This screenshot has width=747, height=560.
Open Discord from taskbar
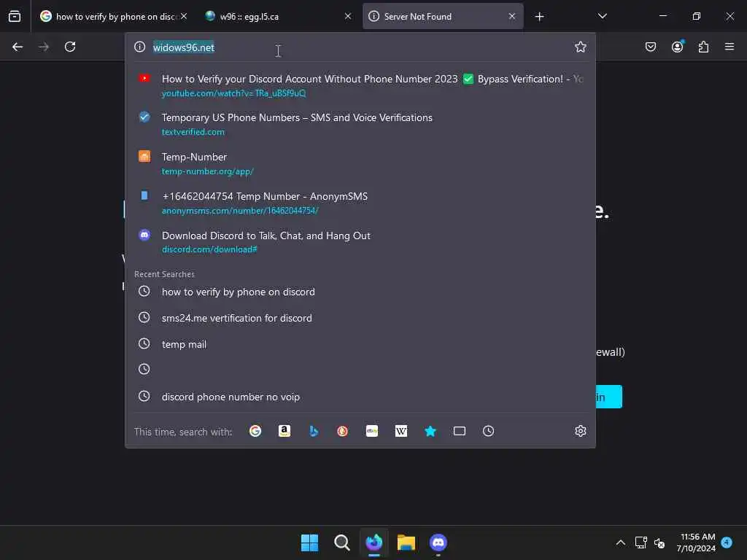[x=438, y=542]
